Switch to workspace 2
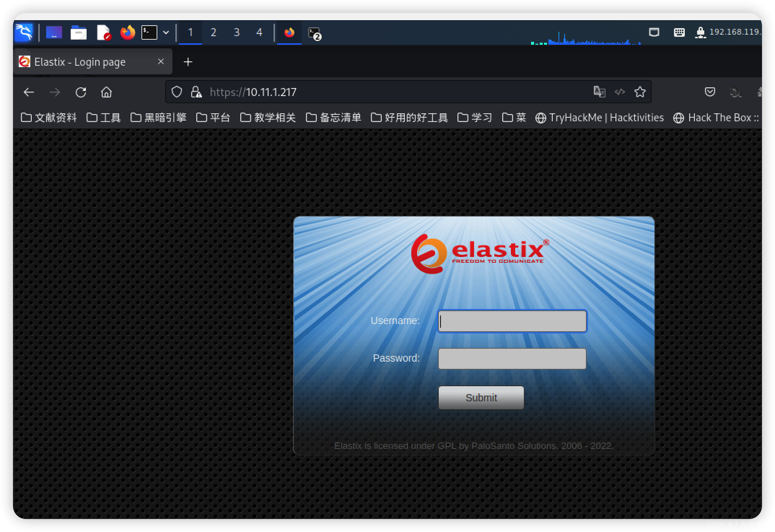The width and height of the screenshot is (775, 532). coord(214,32)
